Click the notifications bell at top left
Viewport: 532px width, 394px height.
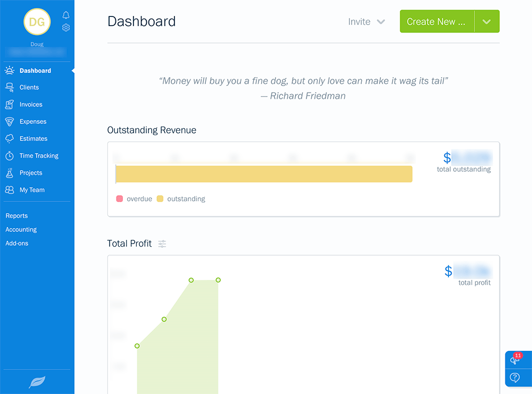[66, 15]
